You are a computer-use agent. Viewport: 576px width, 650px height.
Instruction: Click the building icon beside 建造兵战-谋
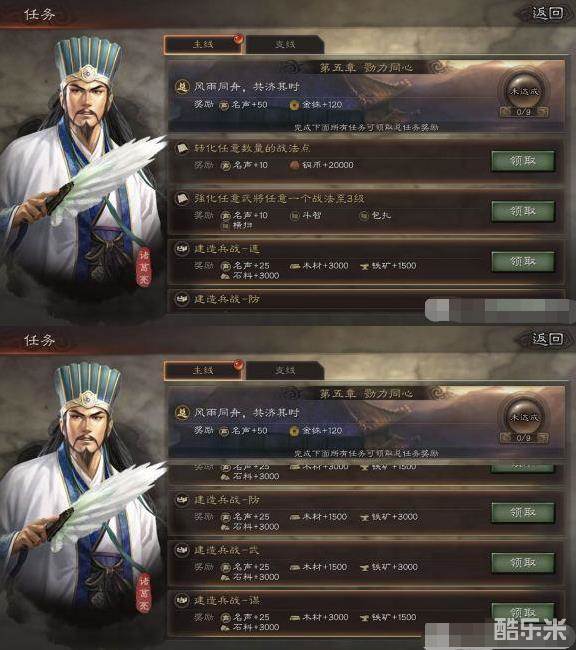(182, 600)
